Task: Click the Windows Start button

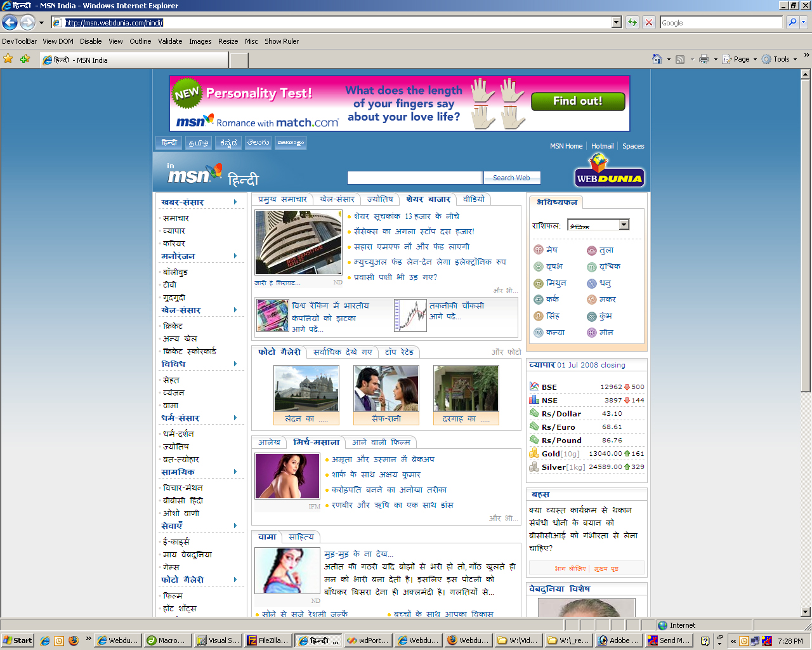Action: pyautogui.click(x=18, y=640)
